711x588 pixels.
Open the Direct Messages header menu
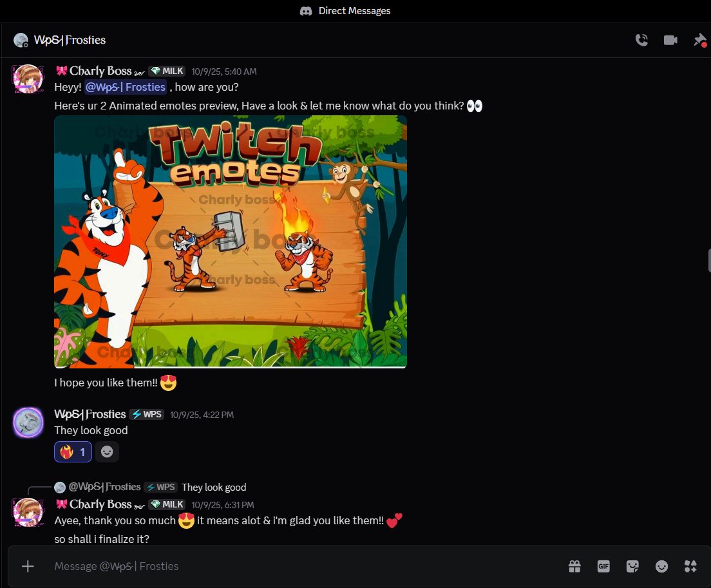[345, 10]
